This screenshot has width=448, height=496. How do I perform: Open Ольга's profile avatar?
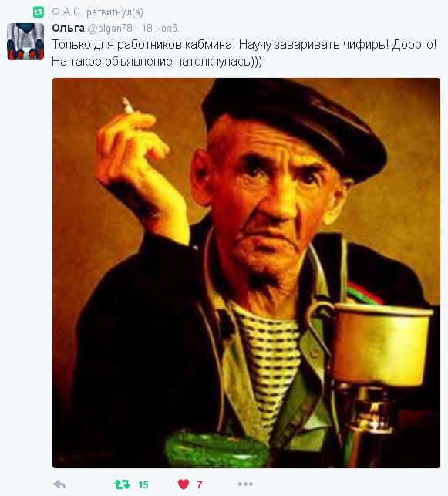click(x=25, y=42)
